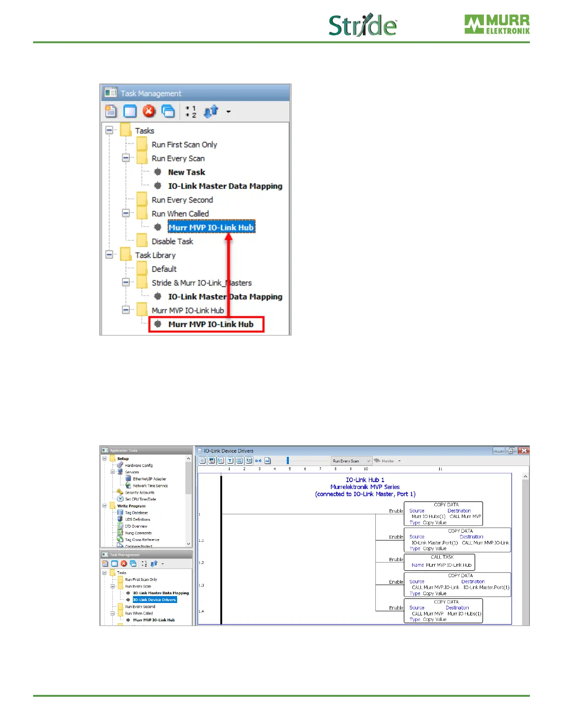Viewport: 563px width, 728px height.
Task: Click the Monitor button in ladder editor
Action: (384, 461)
